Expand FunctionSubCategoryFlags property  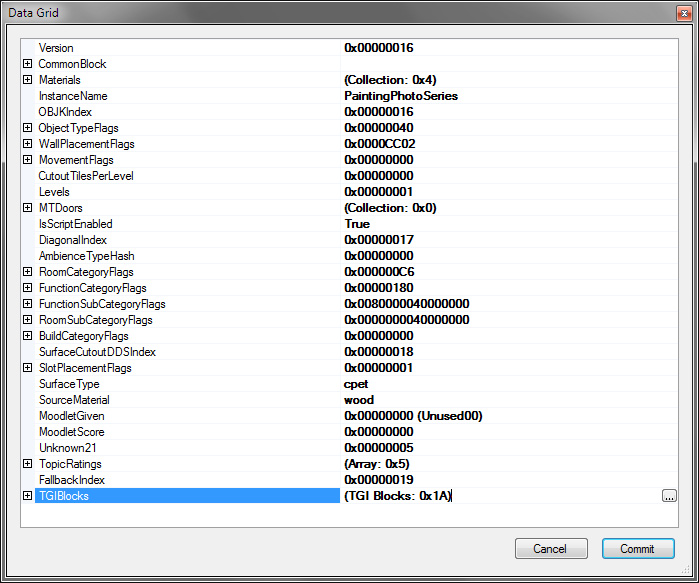tap(27, 304)
